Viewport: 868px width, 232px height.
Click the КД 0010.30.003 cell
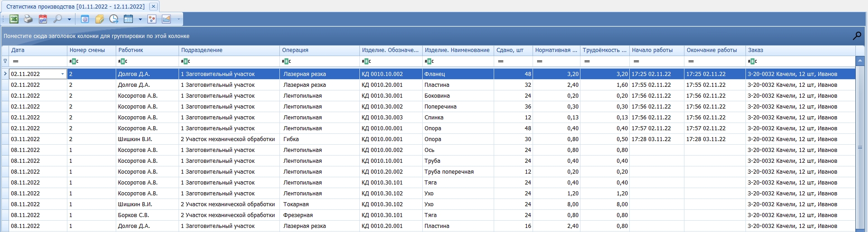click(391, 117)
